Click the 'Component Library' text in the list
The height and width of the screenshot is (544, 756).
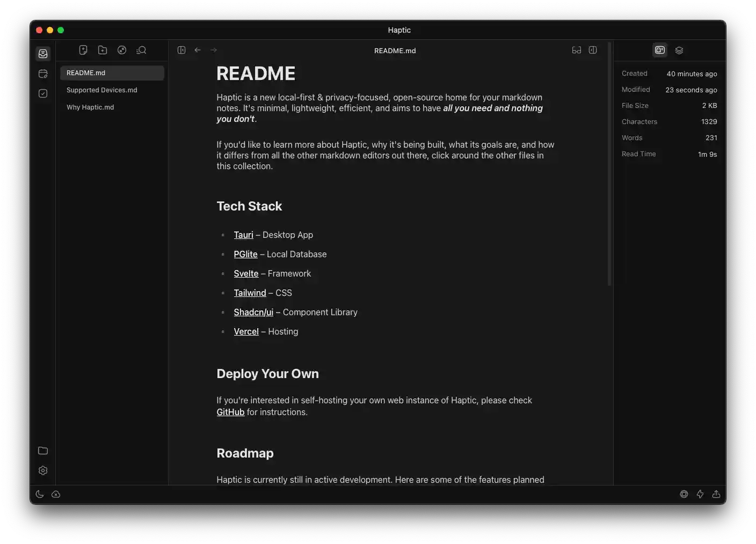pos(320,312)
